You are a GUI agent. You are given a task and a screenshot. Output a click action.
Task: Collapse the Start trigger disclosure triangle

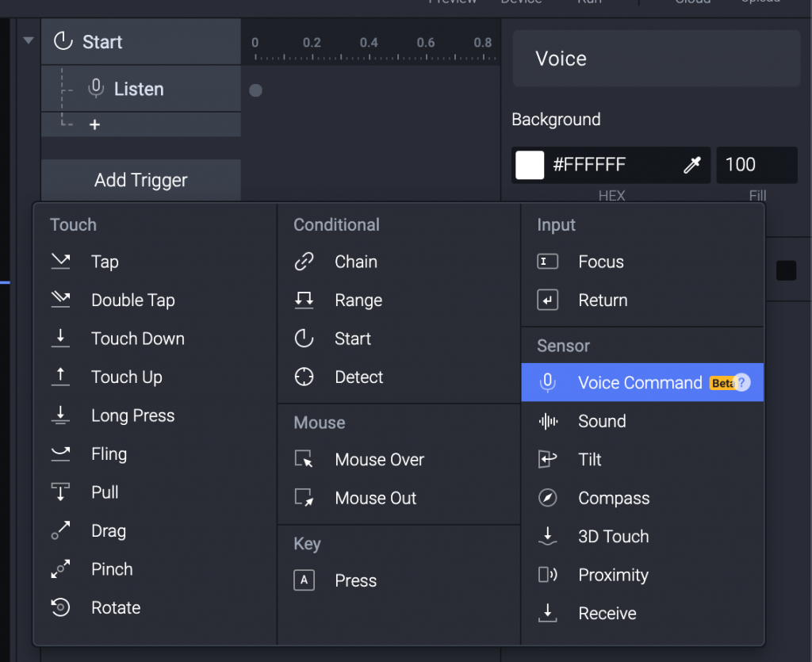pos(29,40)
